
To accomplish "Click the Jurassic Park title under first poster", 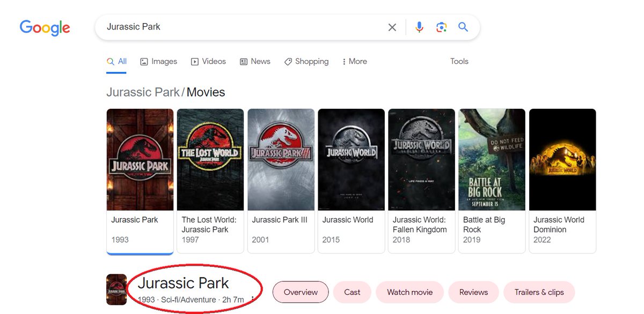I will pos(135,220).
